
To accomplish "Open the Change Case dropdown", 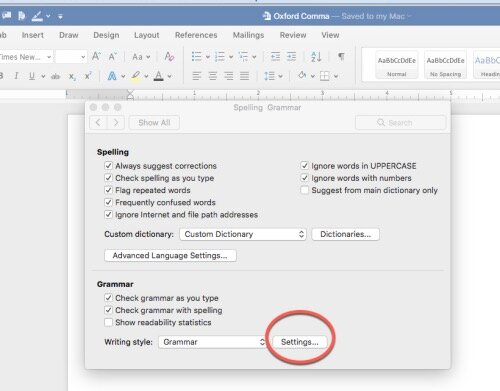I will pyautogui.click(x=141, y=57).
